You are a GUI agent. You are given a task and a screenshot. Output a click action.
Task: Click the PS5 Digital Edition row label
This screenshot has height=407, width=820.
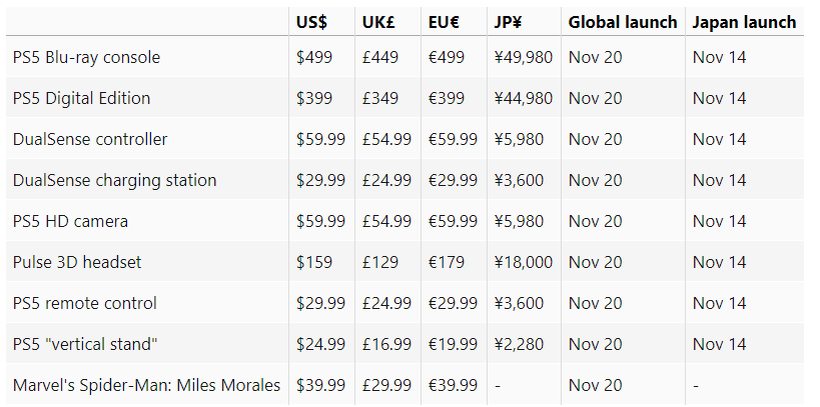click(x=81, y=98)
